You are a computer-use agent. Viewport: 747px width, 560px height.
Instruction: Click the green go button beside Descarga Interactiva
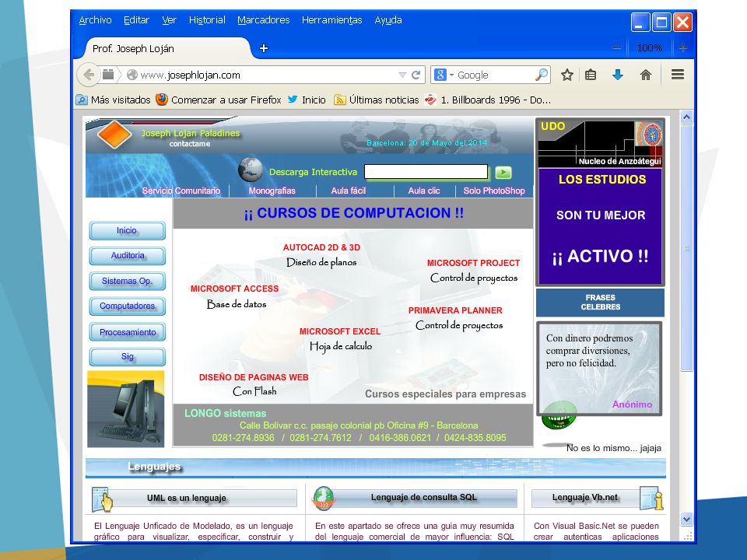pos(503,173)
